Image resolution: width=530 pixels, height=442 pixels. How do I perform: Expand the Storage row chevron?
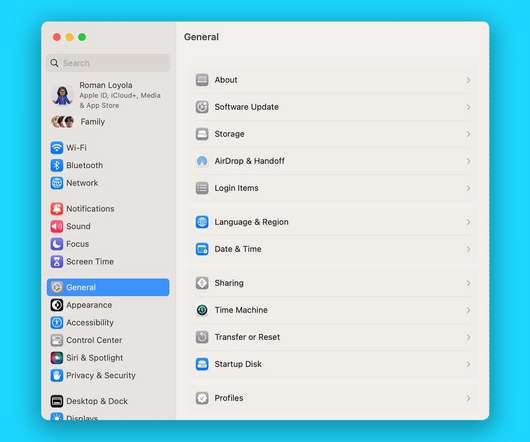(x=468, y=134)
